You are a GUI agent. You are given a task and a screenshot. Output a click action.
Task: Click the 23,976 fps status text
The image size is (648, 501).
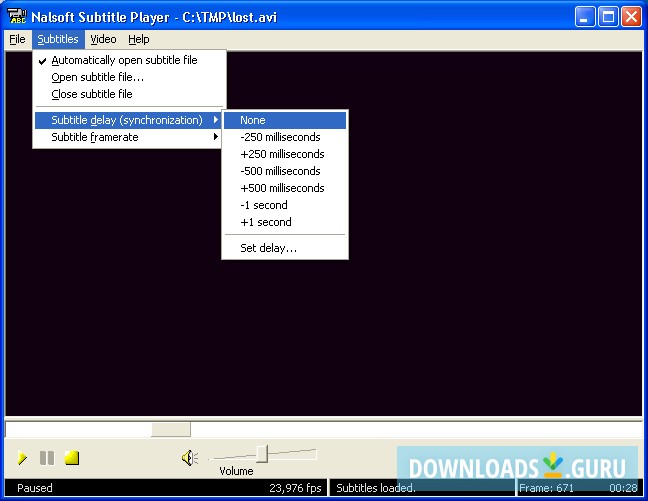295,488
